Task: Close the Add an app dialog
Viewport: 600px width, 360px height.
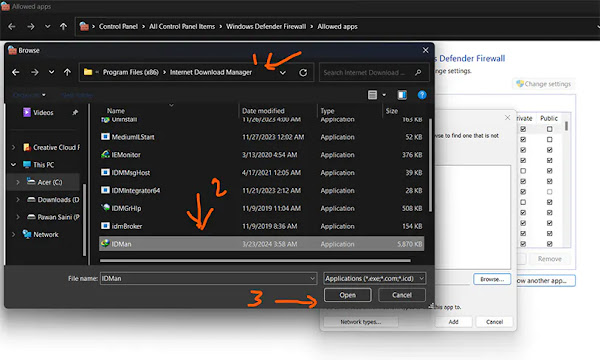Action: (x=507, y=117)
